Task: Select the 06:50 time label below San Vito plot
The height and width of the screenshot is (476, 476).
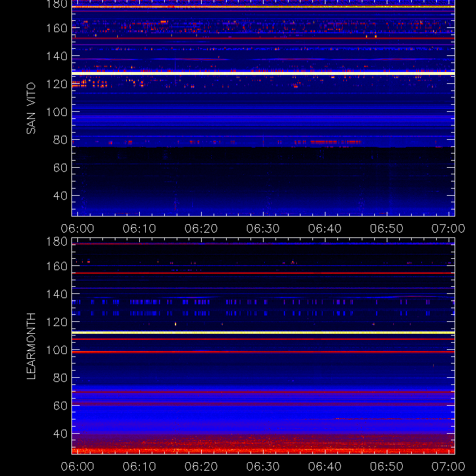Action: click(x=387, y=228)
